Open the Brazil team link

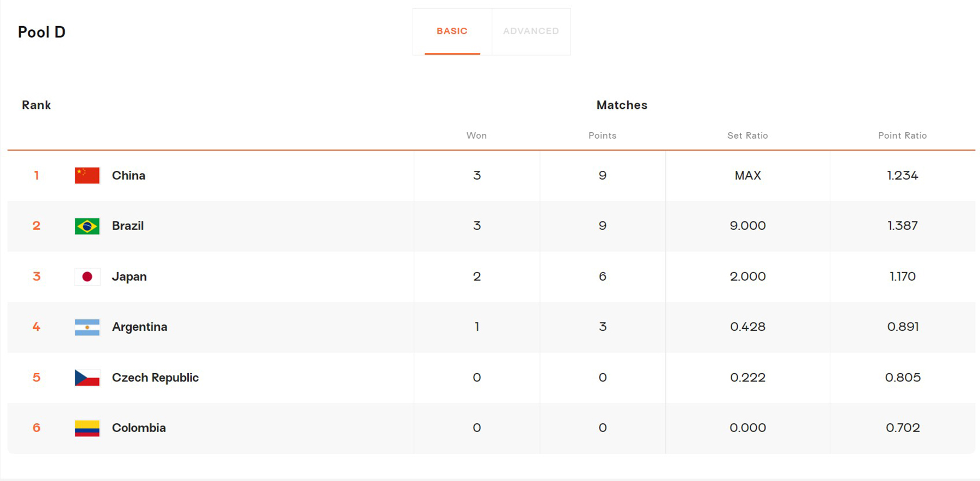point(128,226)
